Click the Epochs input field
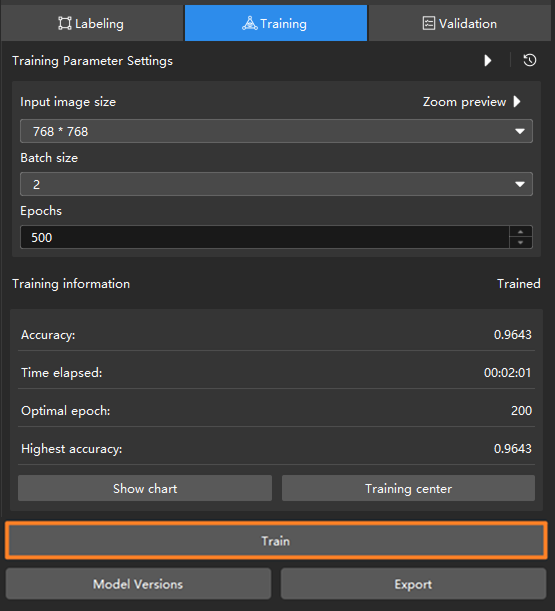This screenshot has width=555, height=611. [x=265, y=237]
